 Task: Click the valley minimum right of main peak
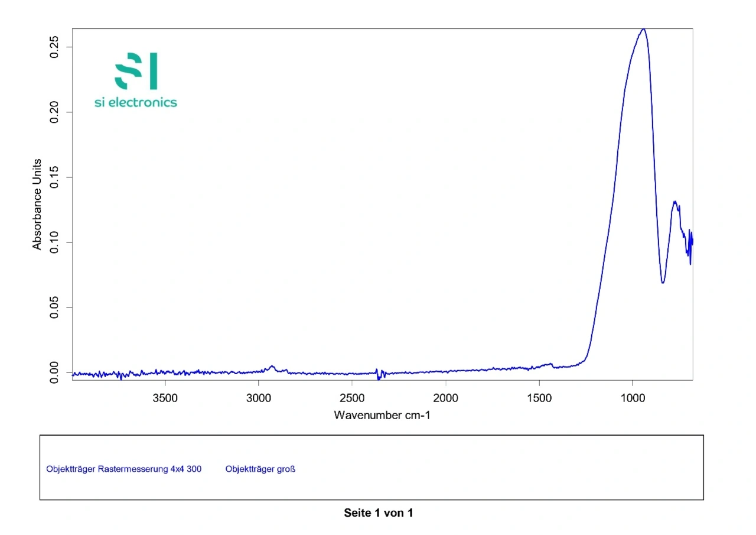663,282
